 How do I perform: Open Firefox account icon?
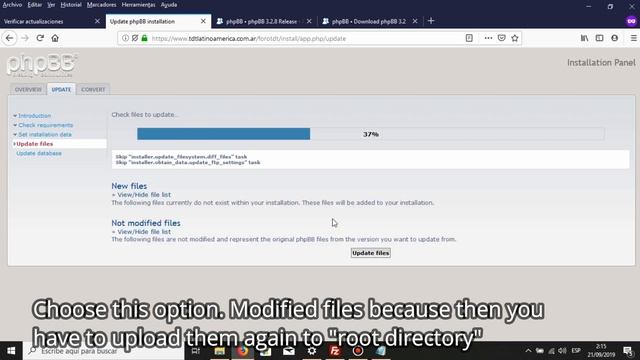point(614,38)
